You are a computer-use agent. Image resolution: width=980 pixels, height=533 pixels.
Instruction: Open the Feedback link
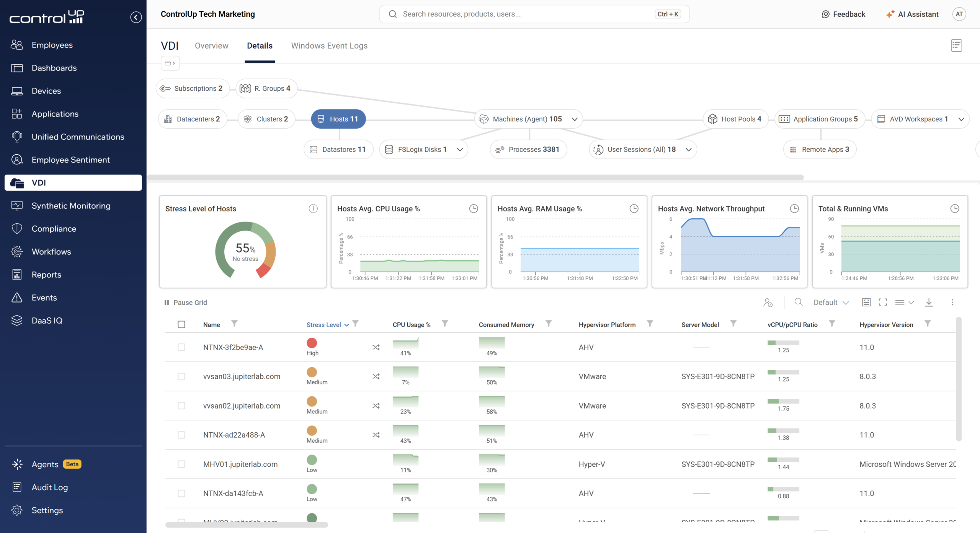(x=843, y=14)
